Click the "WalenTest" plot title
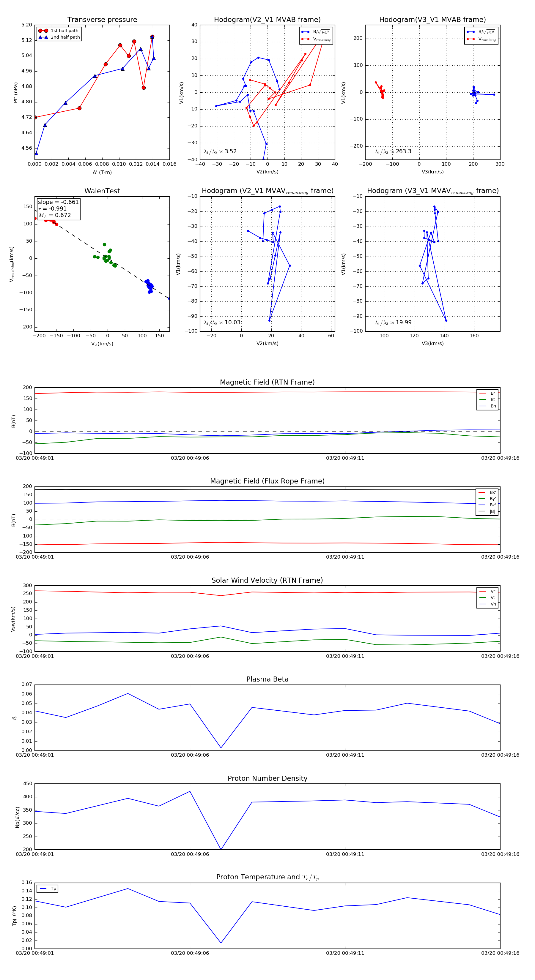The image size is (535, 980). point(102,191)
